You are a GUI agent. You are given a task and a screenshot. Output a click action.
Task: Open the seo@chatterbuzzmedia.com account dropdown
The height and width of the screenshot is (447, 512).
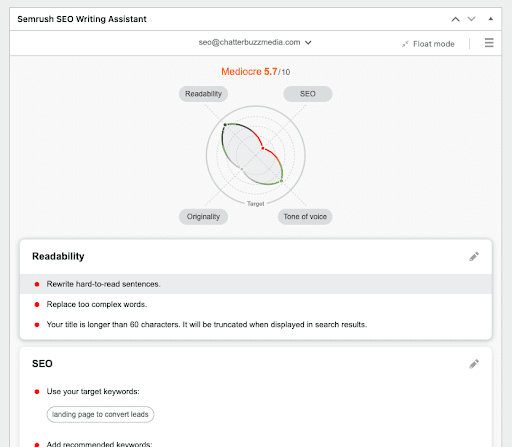[x=255, y=42]
